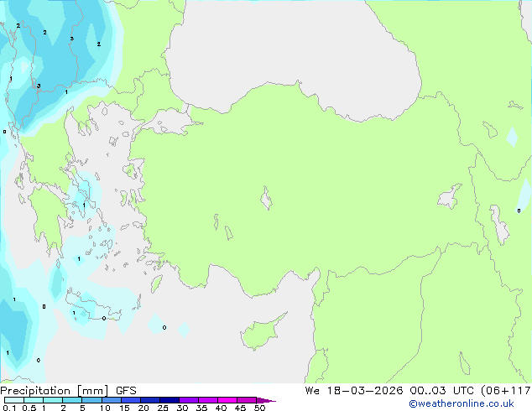Click the '10' legend scale label
Image resolution: width=532 pixels, height=411 pixels.
[105, 408]
